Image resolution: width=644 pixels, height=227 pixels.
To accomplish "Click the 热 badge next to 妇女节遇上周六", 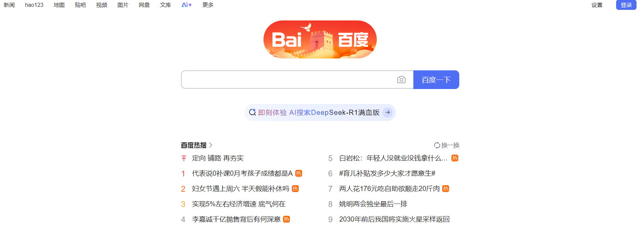I will coord(295,189).
